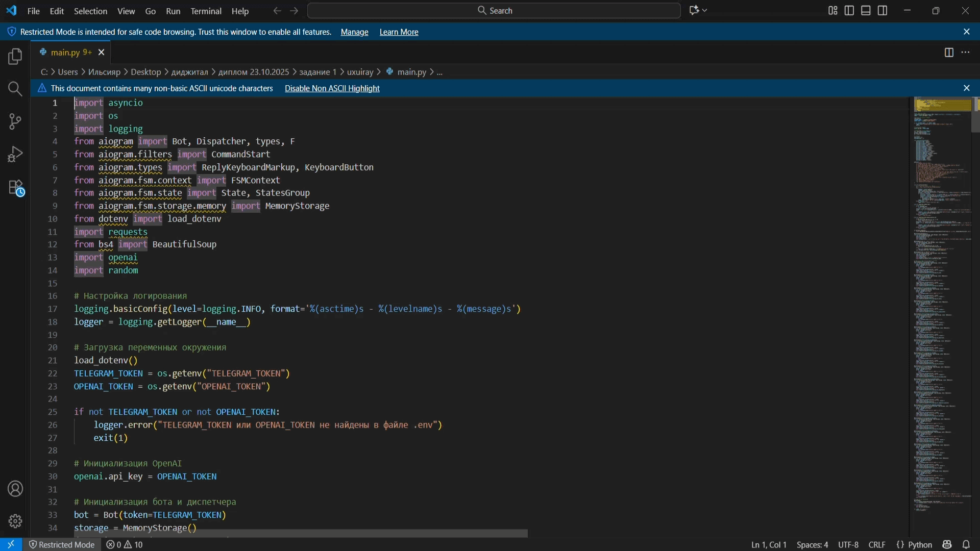Toggle the secondary side bar layout button
This screenshot has width=980, height=551.
tap(883, 11)
